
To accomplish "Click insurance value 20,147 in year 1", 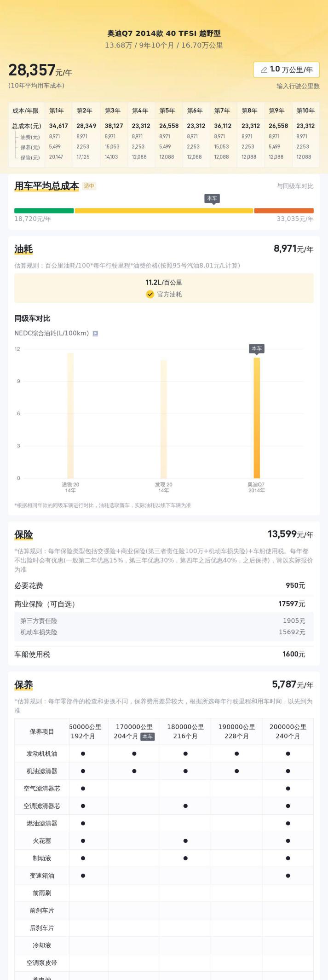I will [x=56, y=157].
